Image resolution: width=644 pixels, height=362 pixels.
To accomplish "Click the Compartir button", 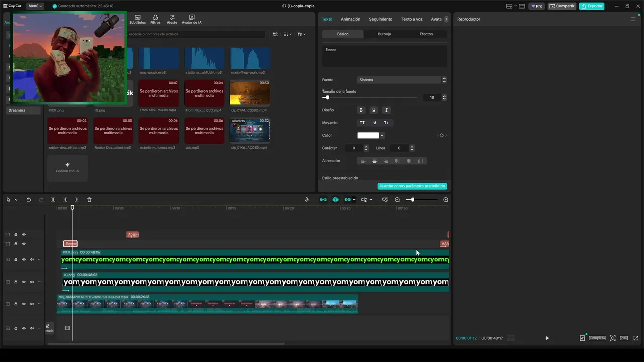I will click(x=562, y=6).
